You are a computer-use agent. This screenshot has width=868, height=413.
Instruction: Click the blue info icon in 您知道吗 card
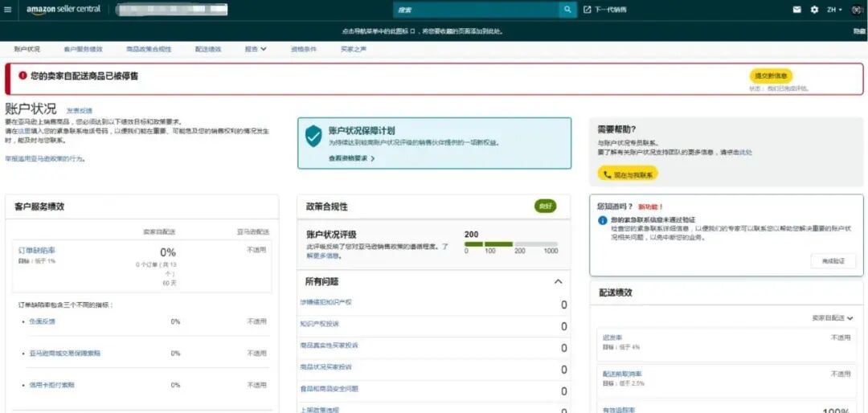pyautogui.click(x=603, y=220)
